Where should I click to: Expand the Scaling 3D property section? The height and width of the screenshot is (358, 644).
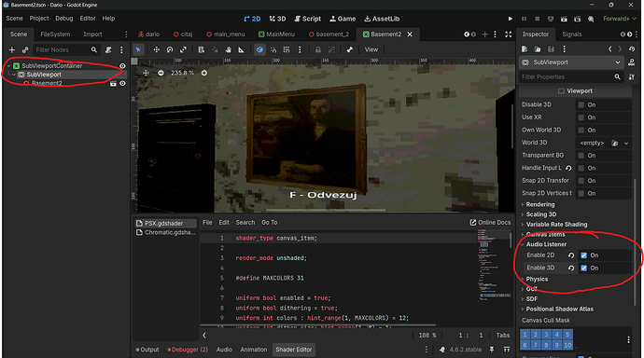click(541, 214)
